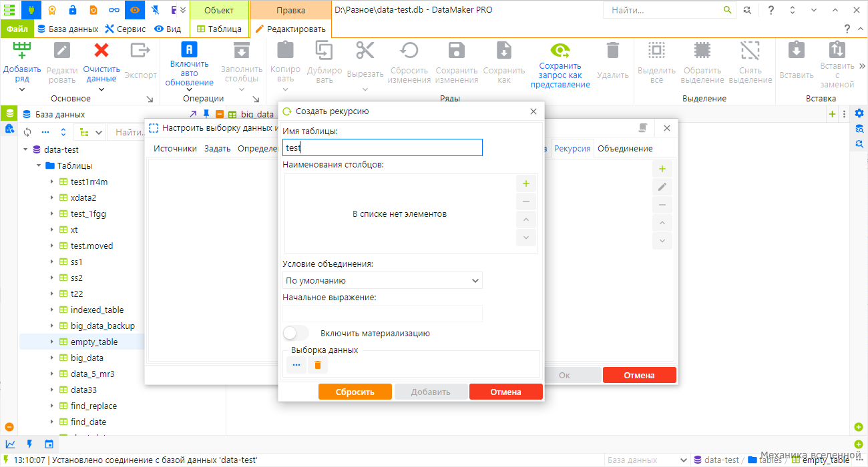Click the script scroll icon in background dialog header
Screen dimensions: 868x467
[642, 128]
